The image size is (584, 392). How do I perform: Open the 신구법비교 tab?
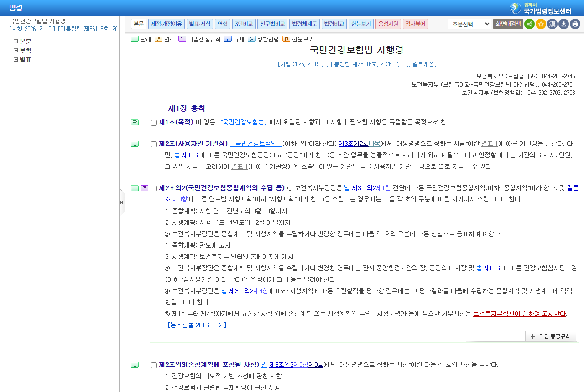272,24
